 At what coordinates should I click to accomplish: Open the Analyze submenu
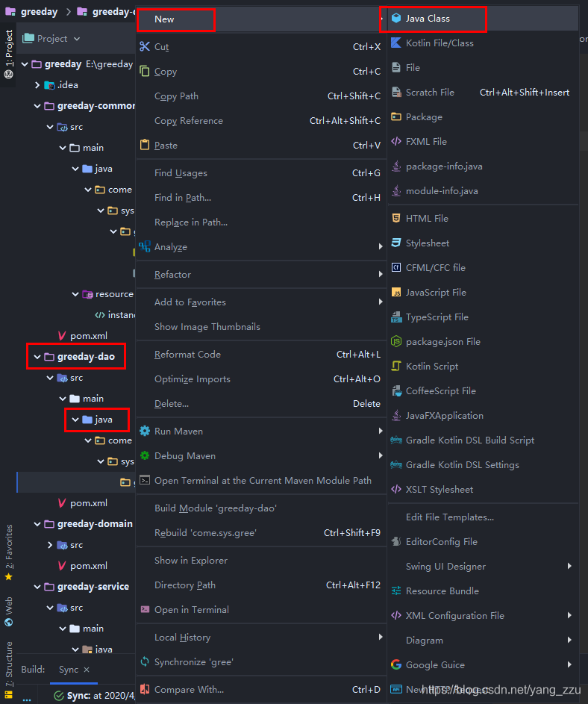(x=261, y=247)
